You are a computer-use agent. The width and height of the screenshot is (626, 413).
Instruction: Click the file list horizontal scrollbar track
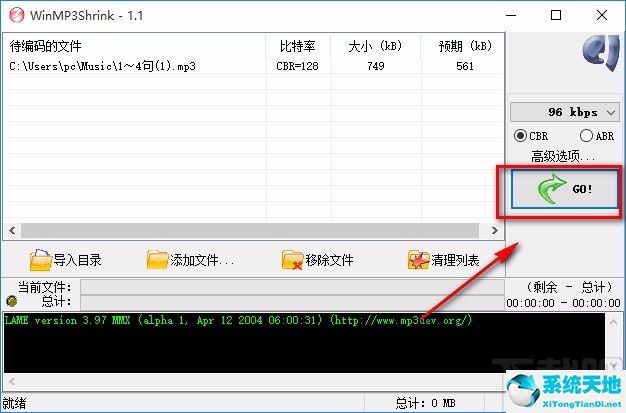tap(250, 230)
